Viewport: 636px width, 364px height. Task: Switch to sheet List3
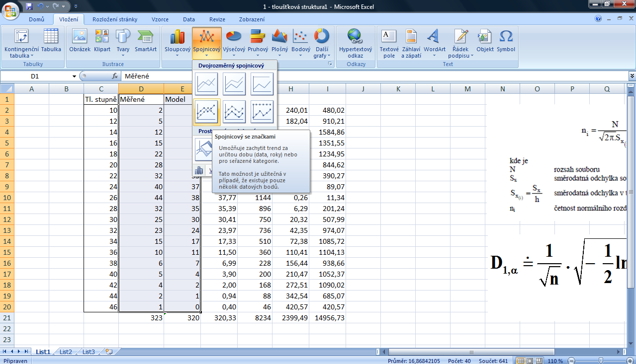(x=89, y=352)
